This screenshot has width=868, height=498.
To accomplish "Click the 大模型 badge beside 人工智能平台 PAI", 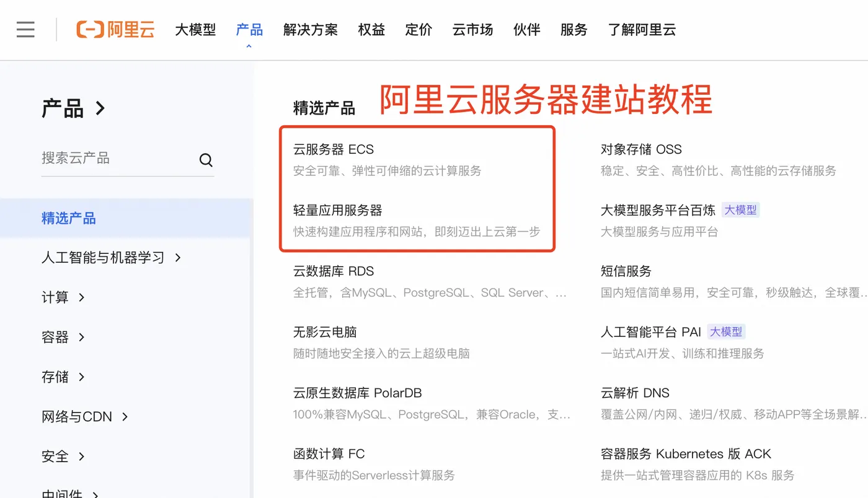I will point(725,331).
